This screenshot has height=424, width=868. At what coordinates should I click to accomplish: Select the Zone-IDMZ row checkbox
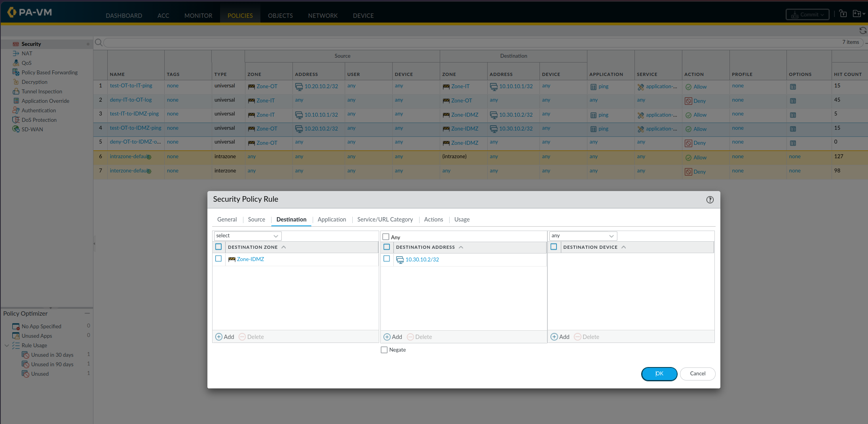(x=218, y=259)
